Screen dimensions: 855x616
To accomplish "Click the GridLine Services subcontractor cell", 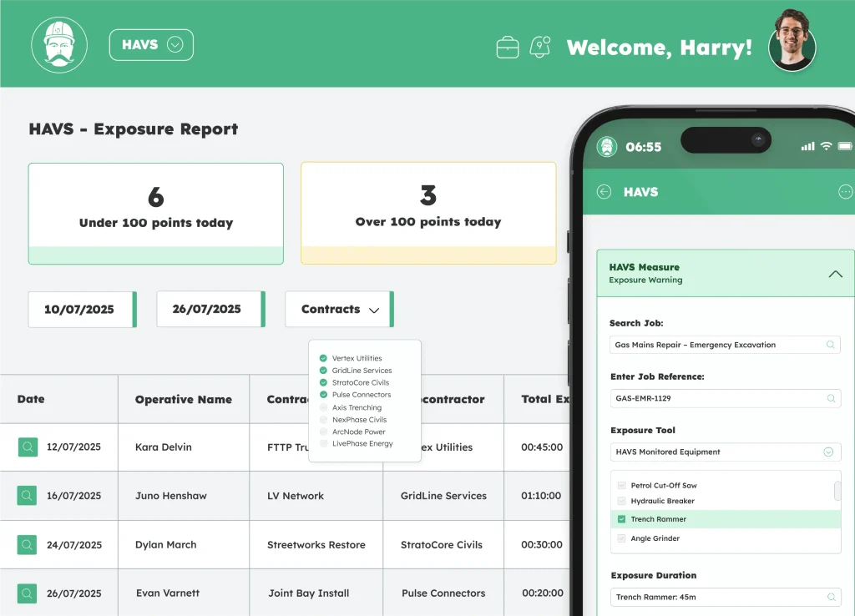I will [444, 496].
